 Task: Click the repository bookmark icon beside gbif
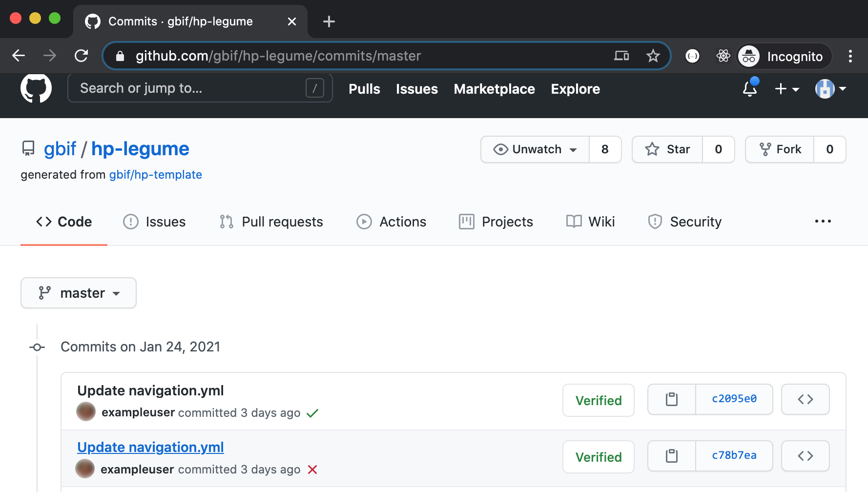28,148
